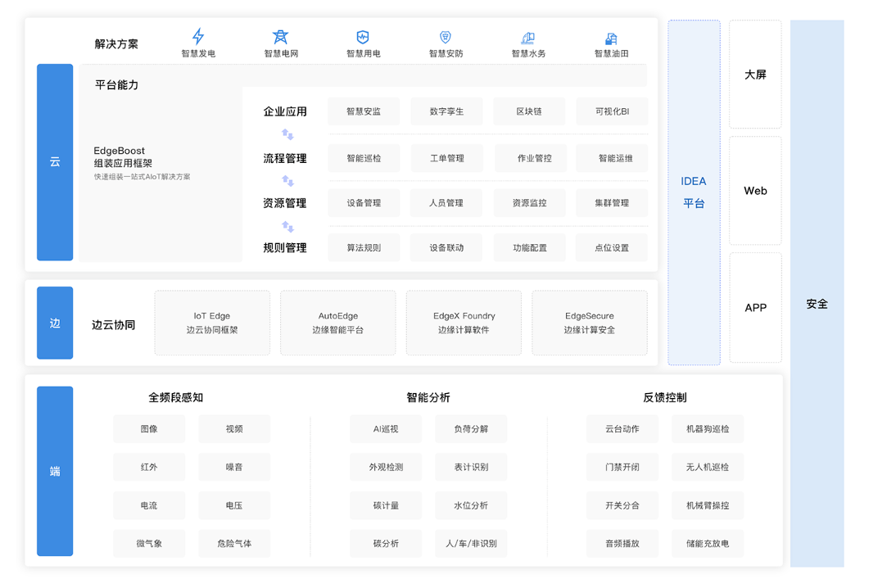Select 危险气体 sensing box
The height and width of the screenshot is (588, 869).
234,544
